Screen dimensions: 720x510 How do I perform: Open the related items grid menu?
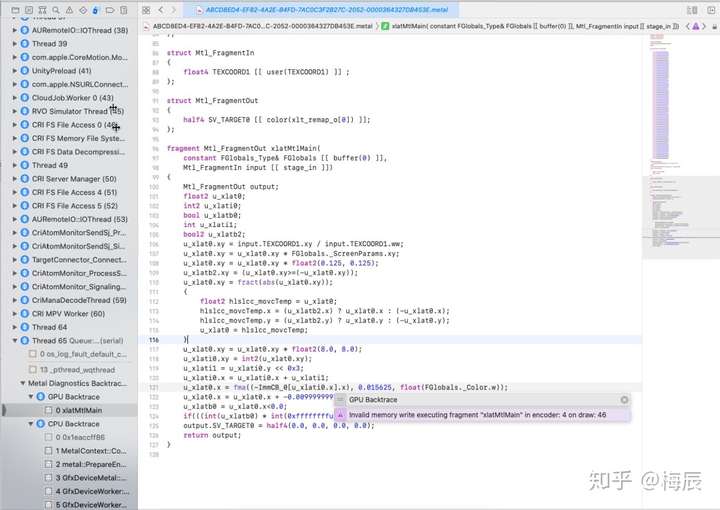click(x=146, y=10)
